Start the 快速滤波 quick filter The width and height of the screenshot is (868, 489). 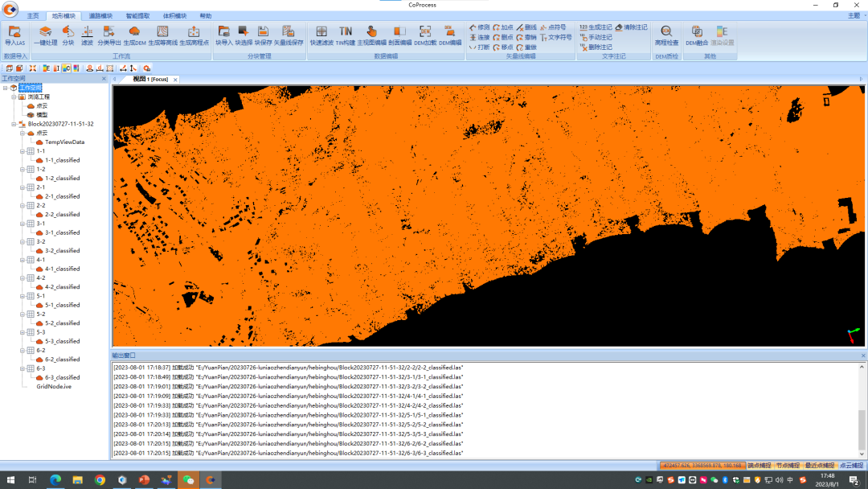click(321, 35)
